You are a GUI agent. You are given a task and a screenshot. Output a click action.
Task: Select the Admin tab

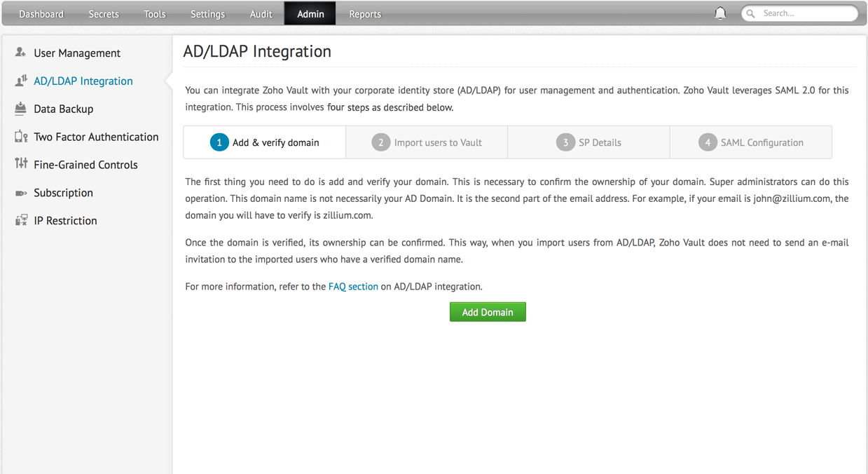(310, 13)
